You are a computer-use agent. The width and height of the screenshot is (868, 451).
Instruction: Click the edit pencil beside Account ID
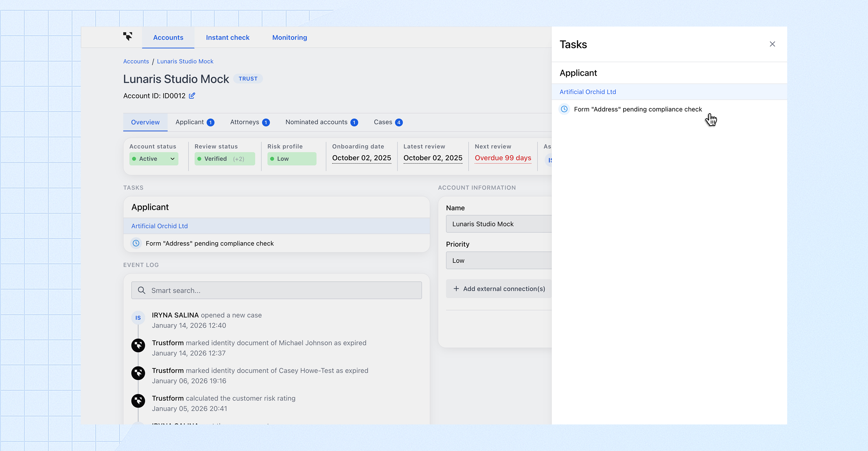[192, 96]
